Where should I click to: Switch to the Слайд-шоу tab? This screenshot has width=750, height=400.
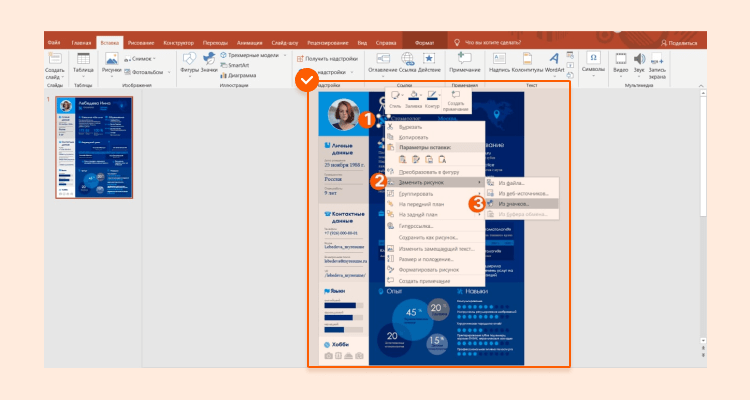[285, 43]
